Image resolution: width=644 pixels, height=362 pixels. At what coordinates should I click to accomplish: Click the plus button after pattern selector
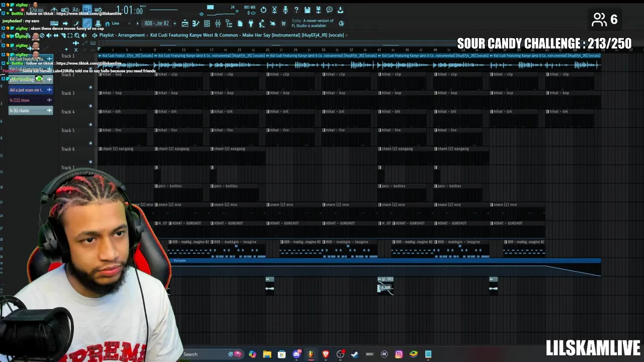[175, 23]
